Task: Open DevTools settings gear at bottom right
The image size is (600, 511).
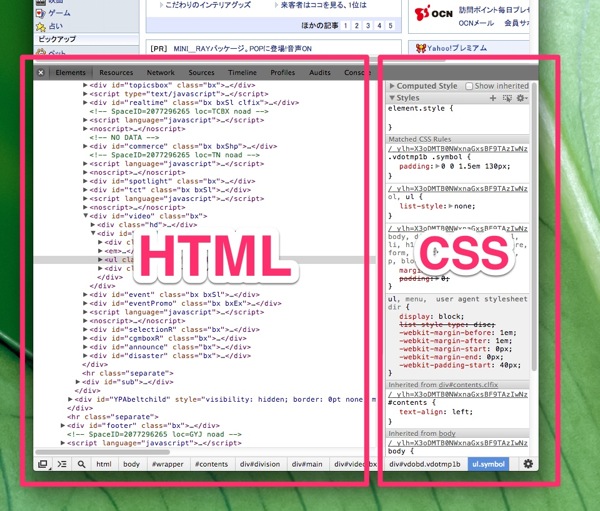Action: [528, 464]
